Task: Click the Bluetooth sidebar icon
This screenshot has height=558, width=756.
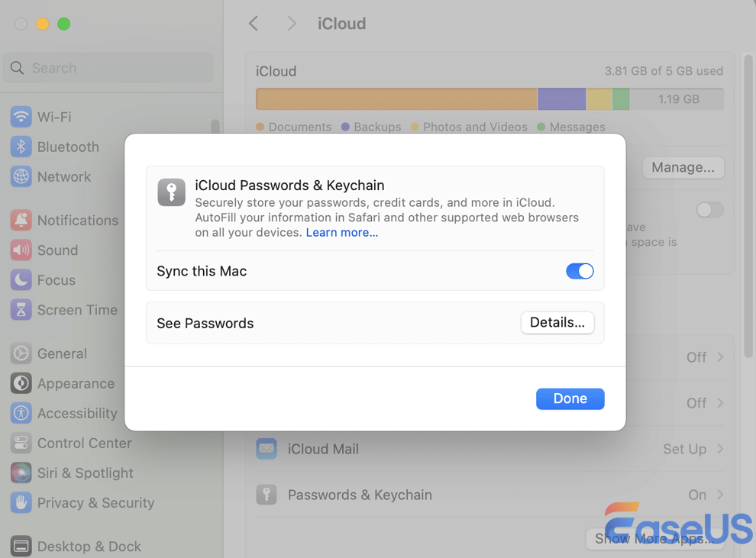Action: point(21,147)
